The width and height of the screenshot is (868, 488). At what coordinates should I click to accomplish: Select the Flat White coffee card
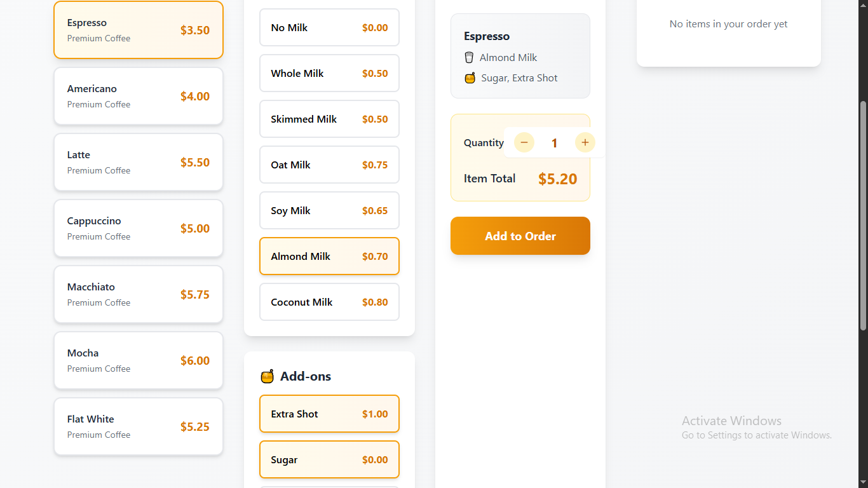[139, 426]
